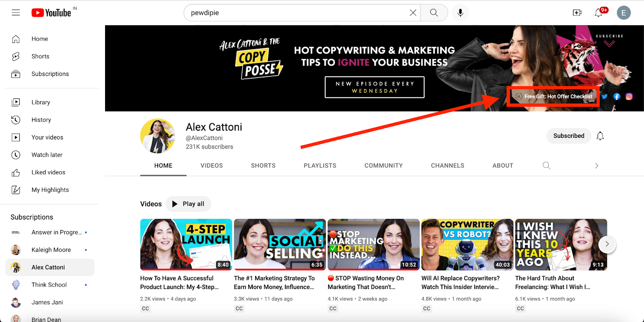Image resolution: width=644 pixels, height=322 pixels.
Task: Expand more channel tabs with chevron
Action: [x=597, y=166]
